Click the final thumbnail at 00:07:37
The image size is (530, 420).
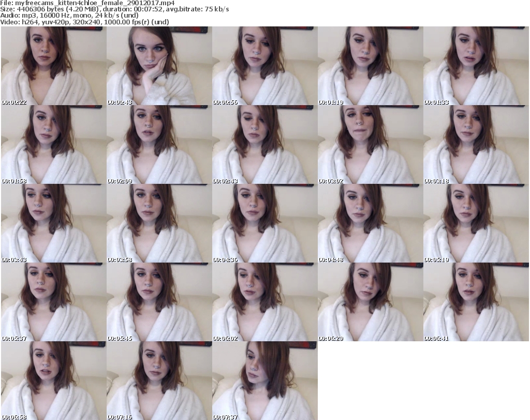click(x=264, y=381)
